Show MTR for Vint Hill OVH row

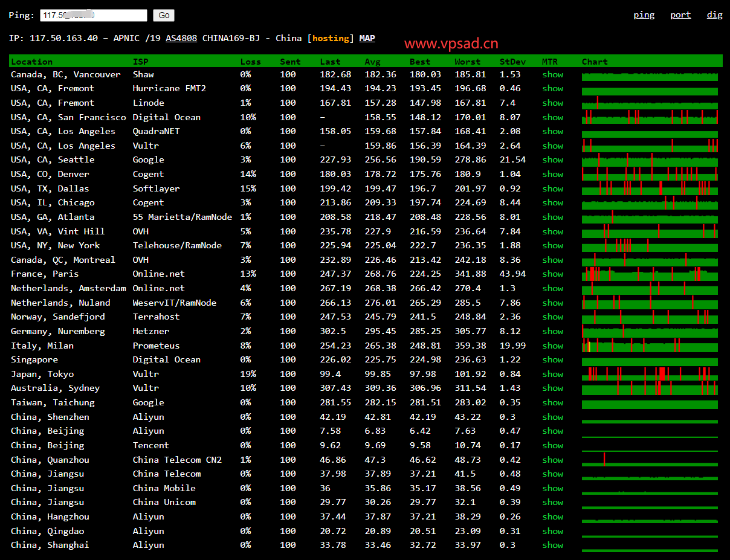pyautogui.click(x=552, y=231)
